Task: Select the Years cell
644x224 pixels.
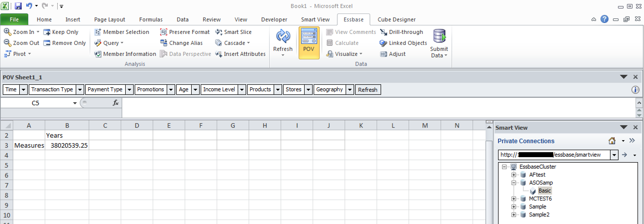Action: (67, 135)
